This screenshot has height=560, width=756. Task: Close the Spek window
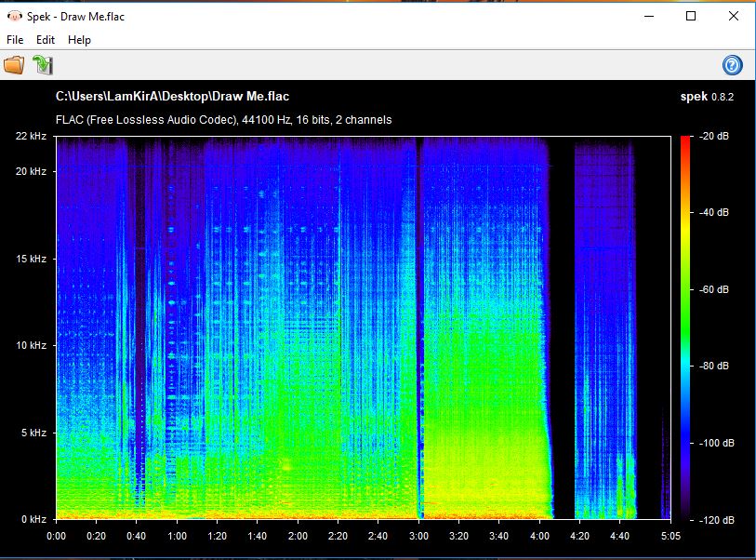click(x=734, y=17)
